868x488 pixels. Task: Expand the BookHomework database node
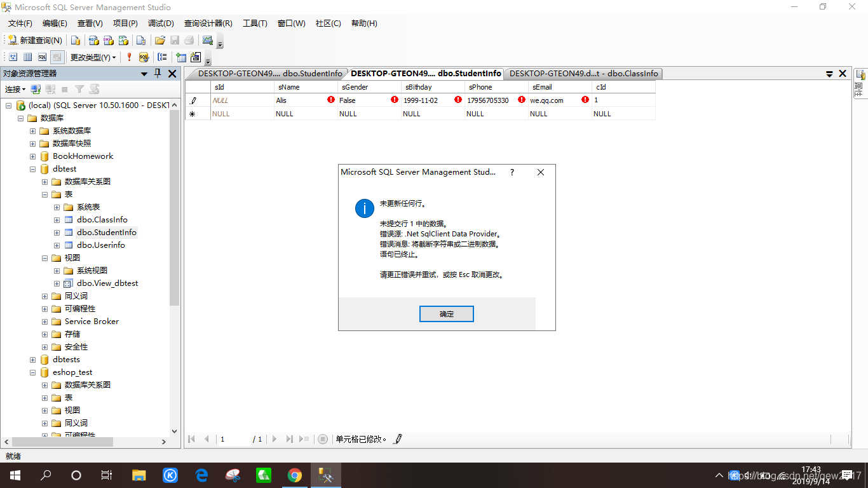33,156
